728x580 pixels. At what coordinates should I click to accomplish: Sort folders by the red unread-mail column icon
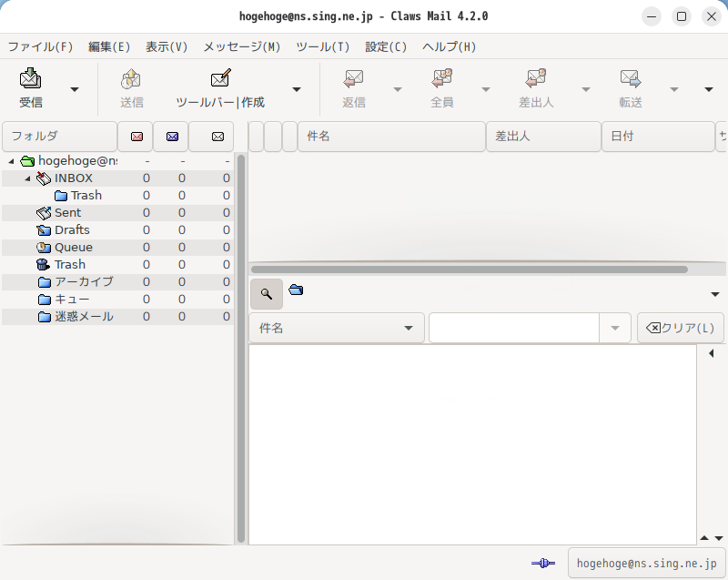click(x=138, y=136)
